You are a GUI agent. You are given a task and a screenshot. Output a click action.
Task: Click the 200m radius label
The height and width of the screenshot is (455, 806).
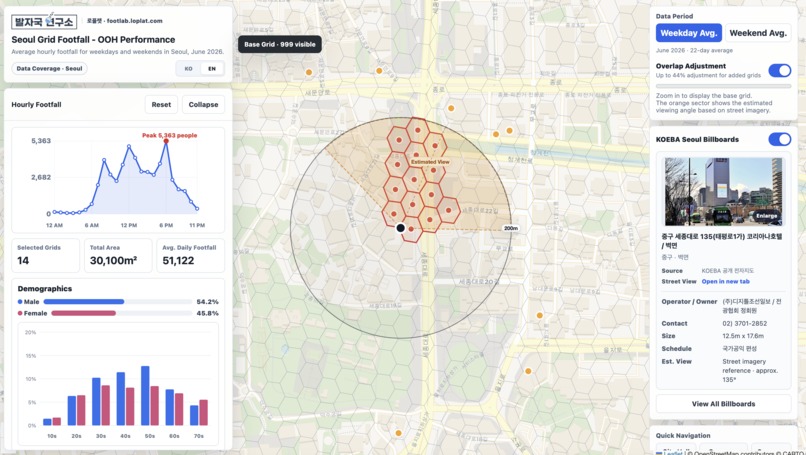pyautogui.click(x=510, y=228)
